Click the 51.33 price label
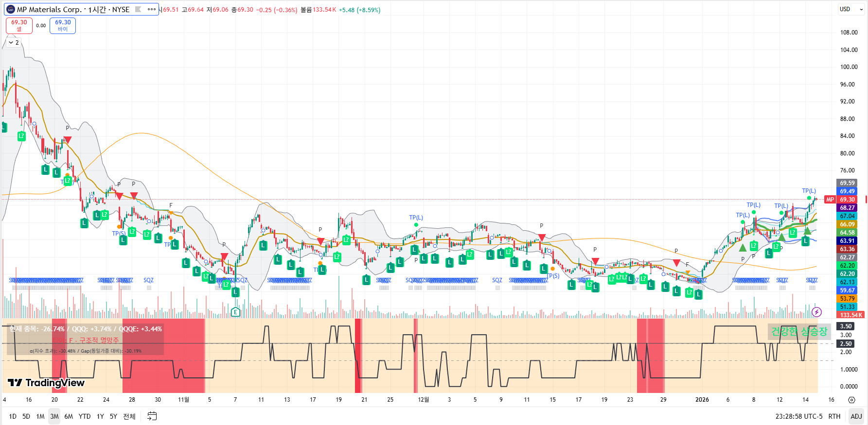This screenshot has width=868, height=425. [847, 307]
